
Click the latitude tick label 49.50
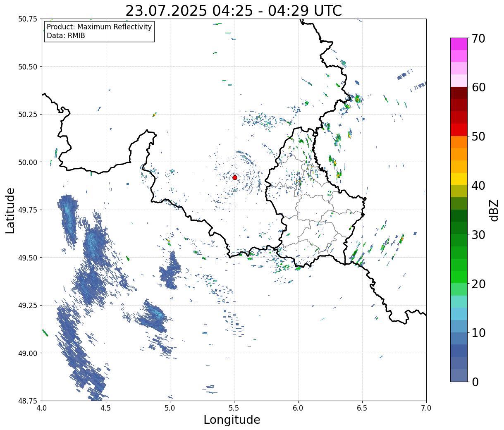point(28,258)
